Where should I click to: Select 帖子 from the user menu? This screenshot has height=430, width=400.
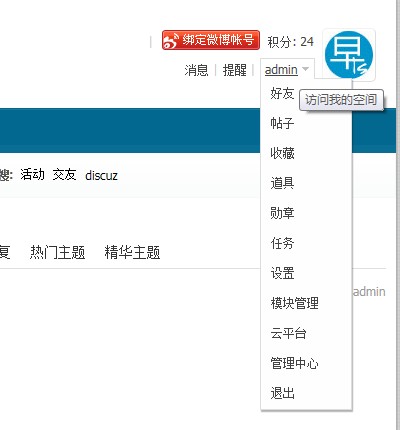click(x=282, y=123)
